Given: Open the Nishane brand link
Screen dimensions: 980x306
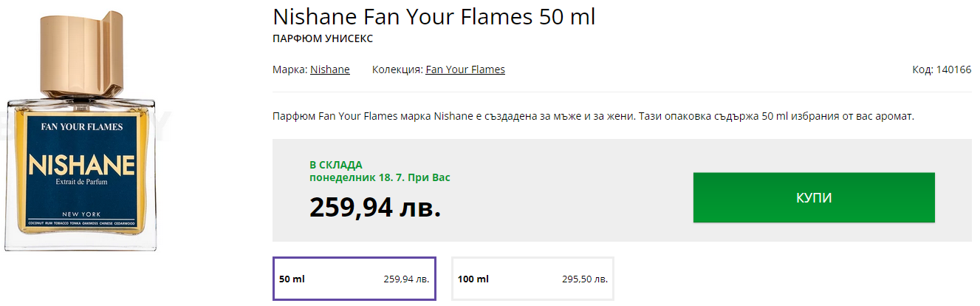Looking at the screenshot, I should pos(330,69).
